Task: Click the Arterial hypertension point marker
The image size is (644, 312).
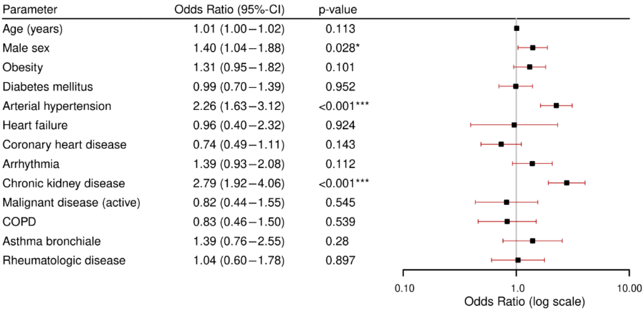Action: click(x=556, y=105)
